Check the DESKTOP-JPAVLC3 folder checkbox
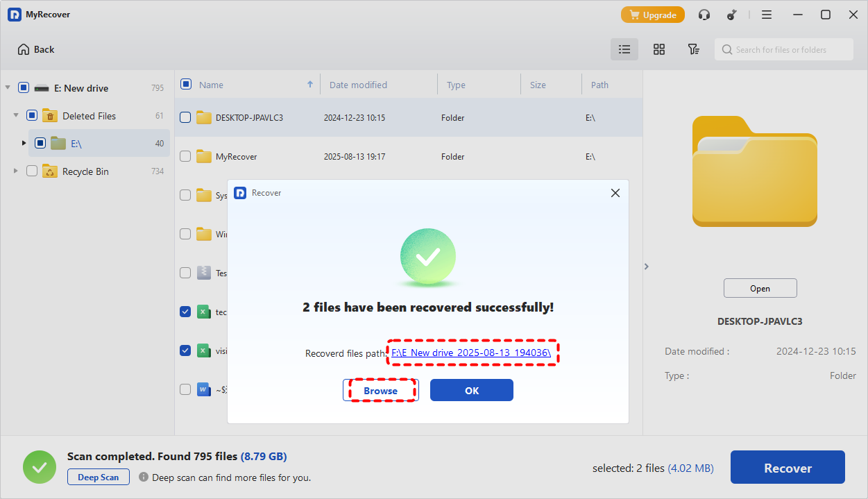This screenshot has height=499, width=868. pos(185,117)
